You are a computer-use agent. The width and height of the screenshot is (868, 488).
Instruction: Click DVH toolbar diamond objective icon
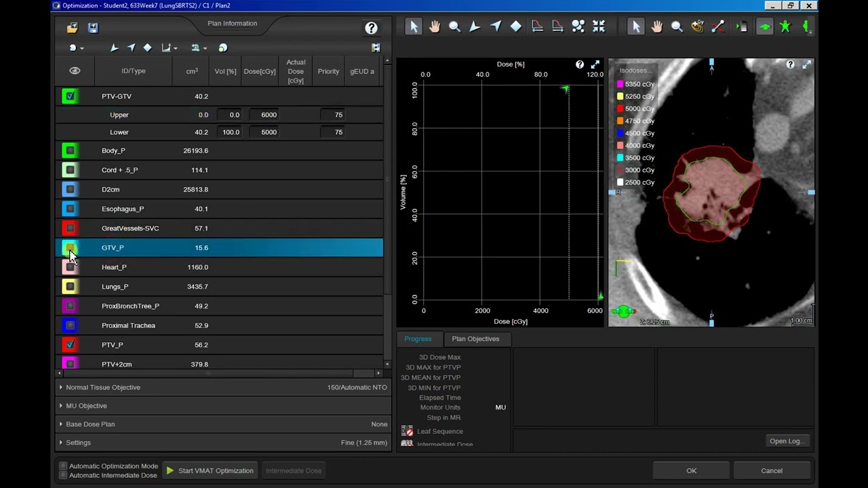click(516, 26)
